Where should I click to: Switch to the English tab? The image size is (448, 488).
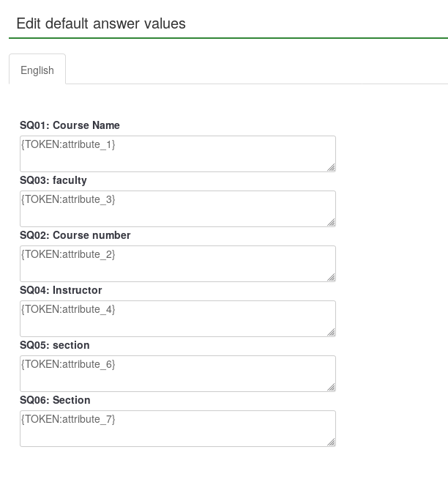pyautogui.click(x=37, y=70)
